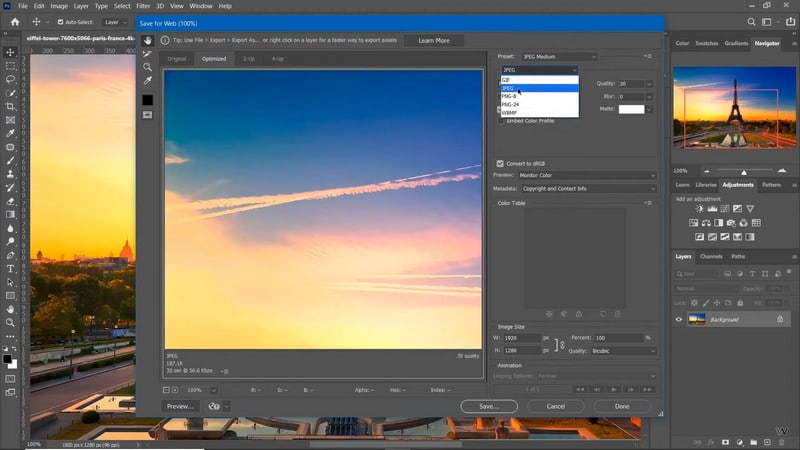800x450 pixels.
Task: Click the Learn More button
Action: [x=434, y=40]
